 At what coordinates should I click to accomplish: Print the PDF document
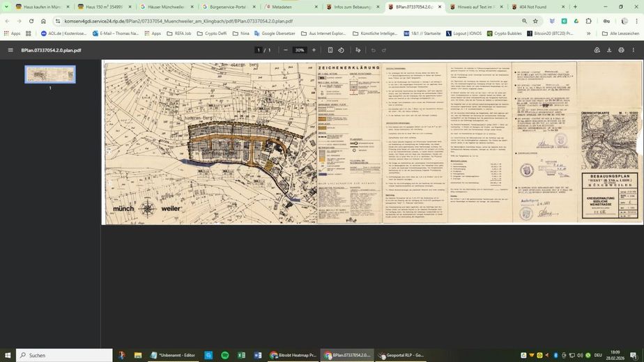[621, 50]
